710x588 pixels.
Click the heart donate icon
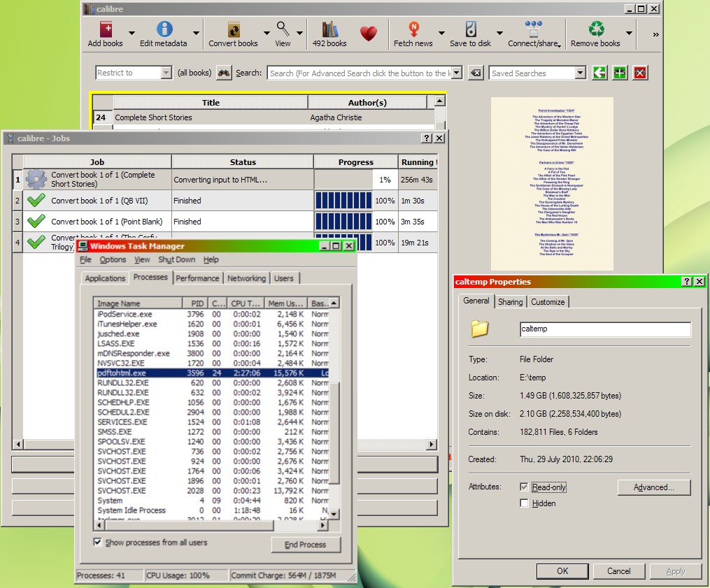(x=369, y=33)
